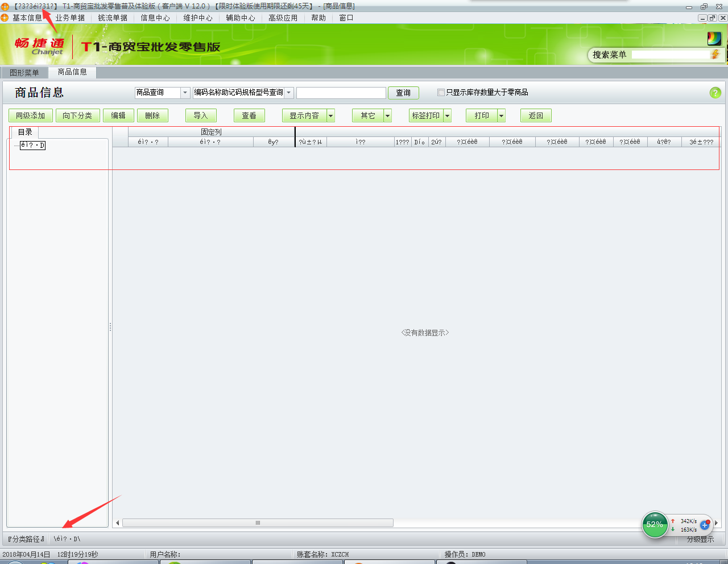Click the 向下分类 button

click(x=77, y=115)
